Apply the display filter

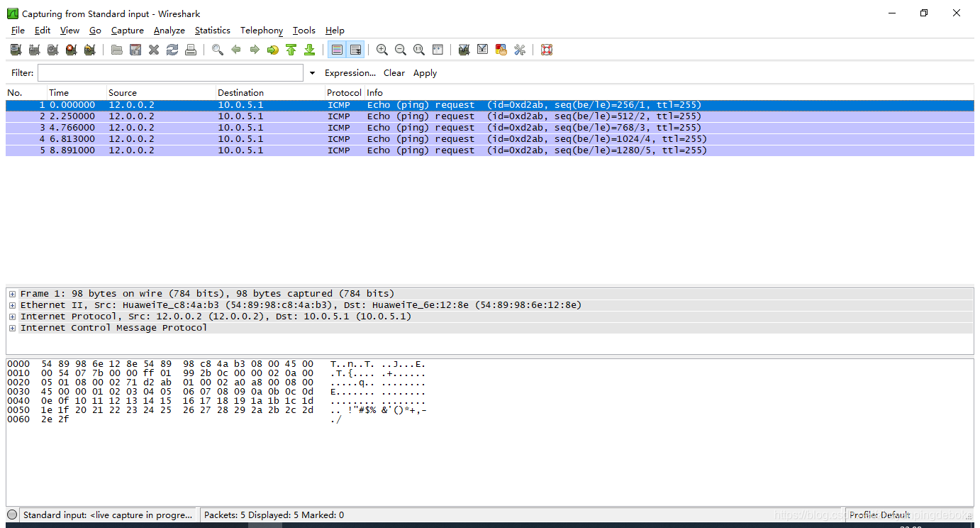pyautogui.click(x=425, y=73)
